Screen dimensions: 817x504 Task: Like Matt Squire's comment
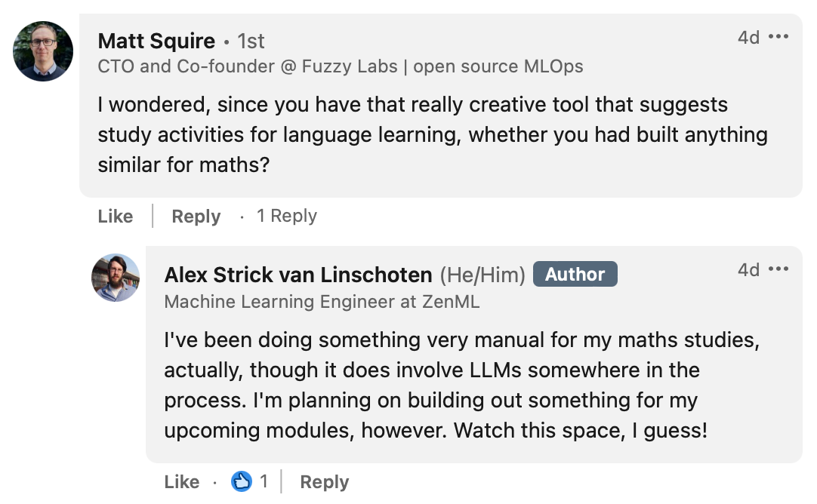pyautogui.click(x=115, y=217)
